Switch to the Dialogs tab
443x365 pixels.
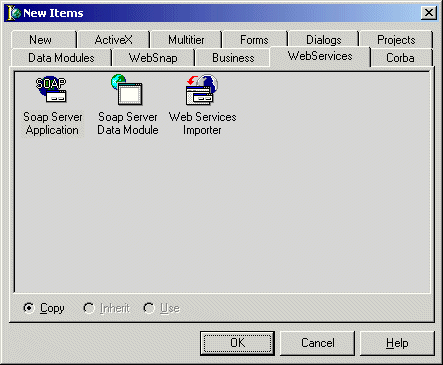(324, 40)
